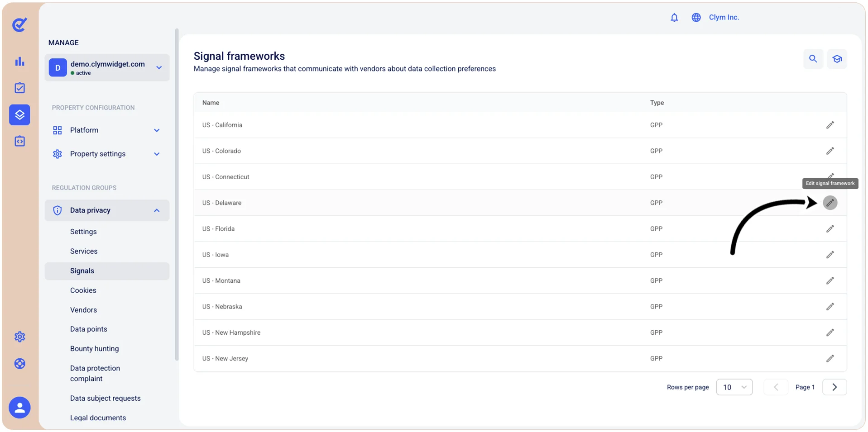Edit the US - Florida signal framework
The height and width of the screenshot is (432, 868).
pyautogui.click(x=830, y=229)
